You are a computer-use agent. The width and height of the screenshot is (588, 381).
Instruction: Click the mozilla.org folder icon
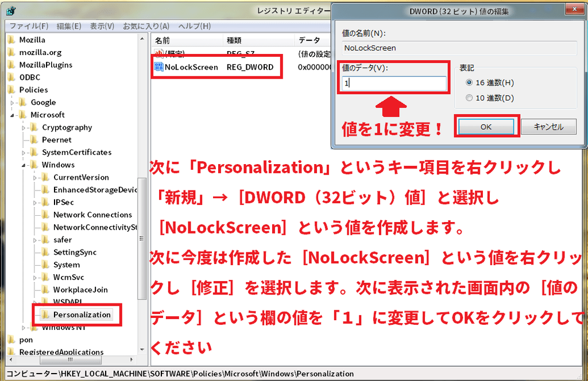[x=11, y=52]
